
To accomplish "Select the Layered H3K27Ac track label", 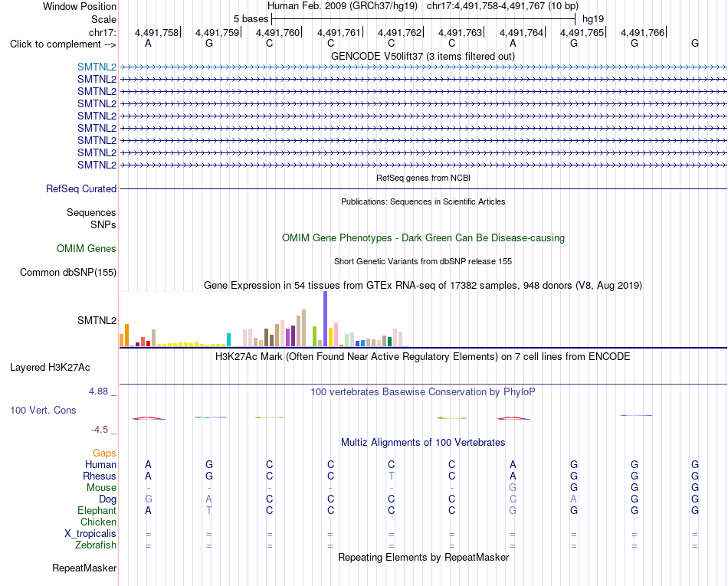I will coord(50,368).
